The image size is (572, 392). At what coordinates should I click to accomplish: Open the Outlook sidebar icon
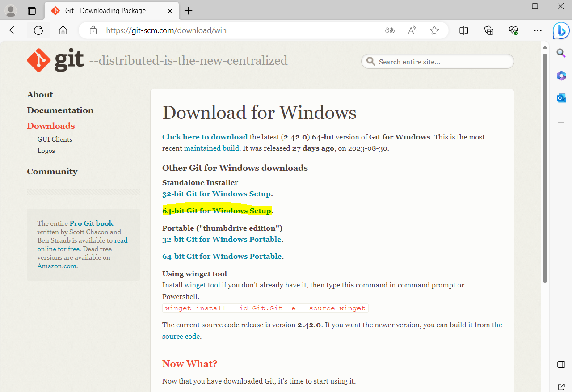click(x=561, y=98)
